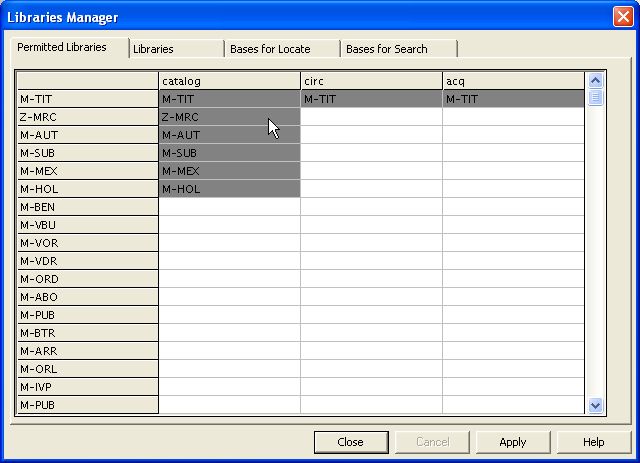
Task: Open Help for Libraries Manager
Action: 593,442
